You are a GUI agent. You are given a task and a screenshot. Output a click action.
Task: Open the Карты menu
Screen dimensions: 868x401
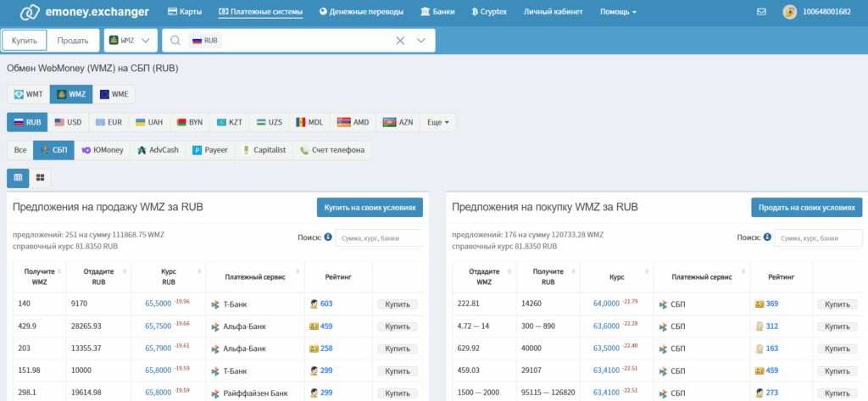(184, 12)
